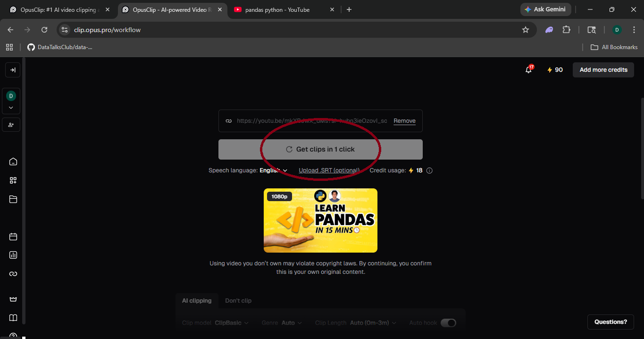
Task: Click the site information icon in address bar
Action: [65, 30]
